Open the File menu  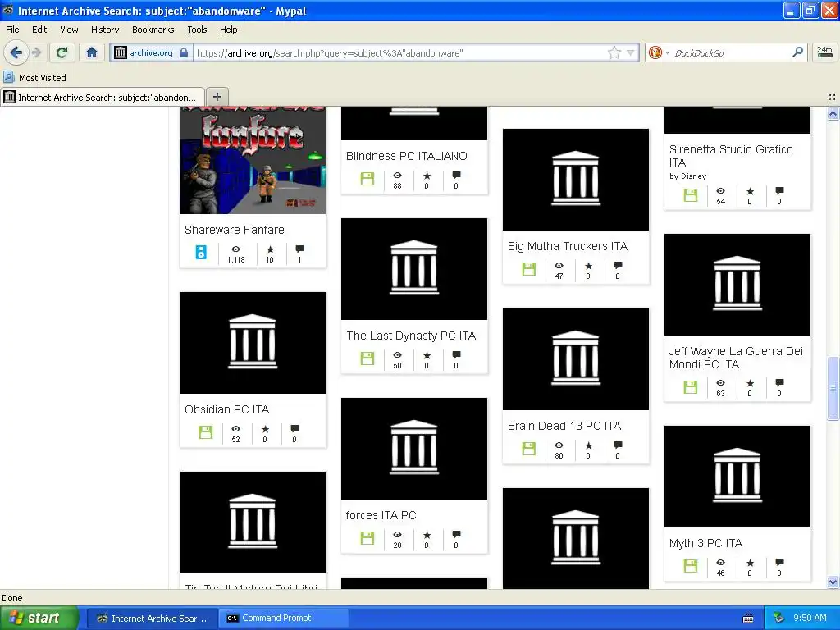[12, 30]
